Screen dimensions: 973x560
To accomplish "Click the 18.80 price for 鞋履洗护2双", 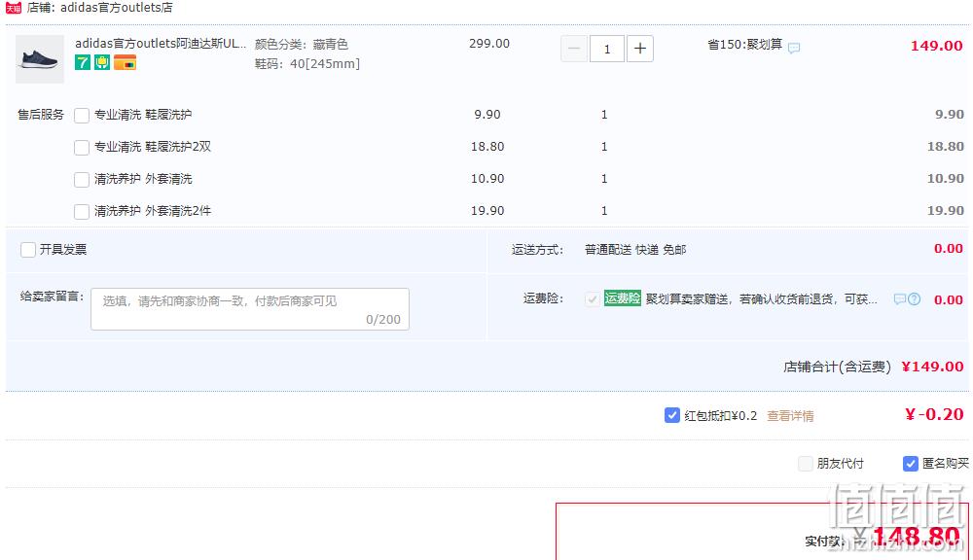I will [x=487, y=147].
